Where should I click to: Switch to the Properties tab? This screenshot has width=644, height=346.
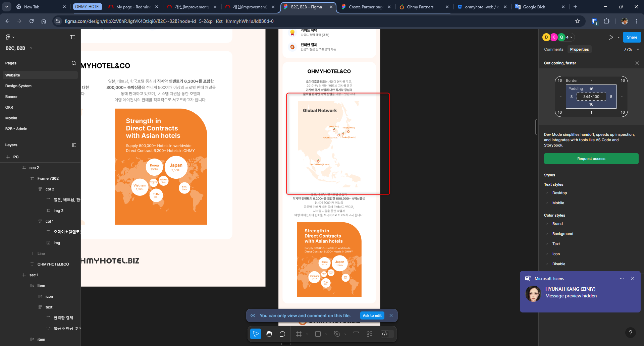pyautogui.click(x=579, y=49)
